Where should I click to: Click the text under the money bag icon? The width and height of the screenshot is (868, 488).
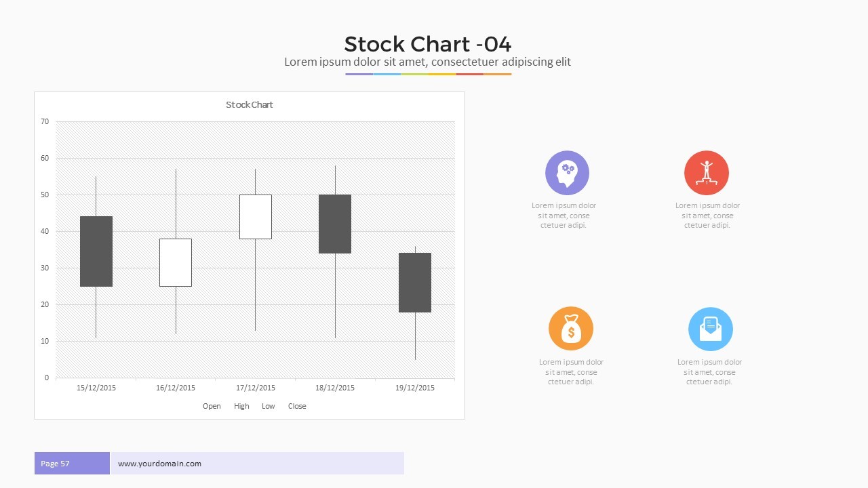[571, 372]
